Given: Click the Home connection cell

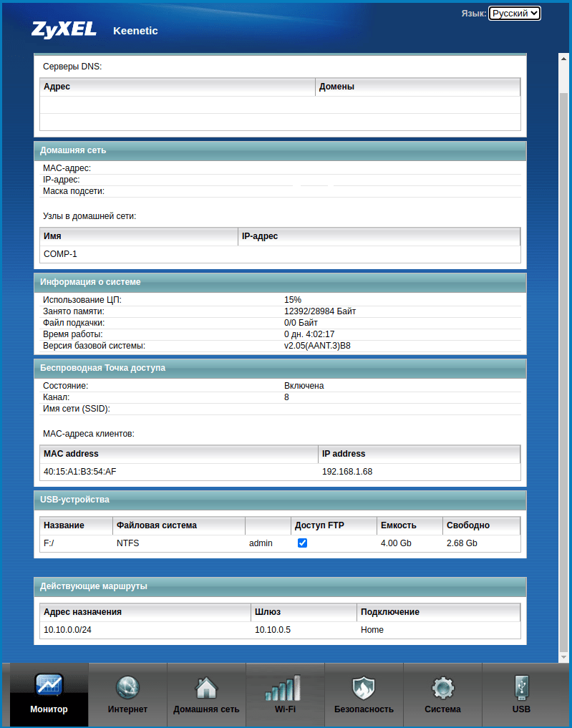Looking at the screenshot, I should pyautogui.click(x=372, y=630).
